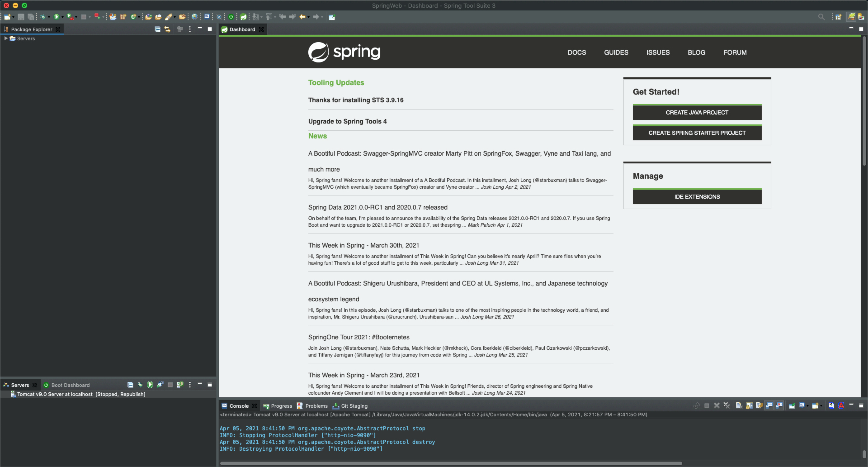Open the DOCS link in Spring header
The width and height of the screenshot is (868, 467).
(x=577, y=52)
